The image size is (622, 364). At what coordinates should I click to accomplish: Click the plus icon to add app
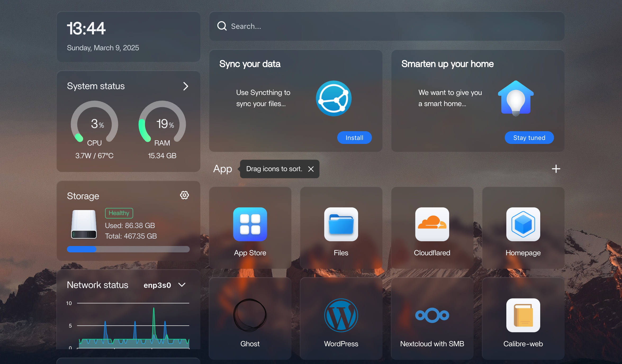click(x=556, y=169)
